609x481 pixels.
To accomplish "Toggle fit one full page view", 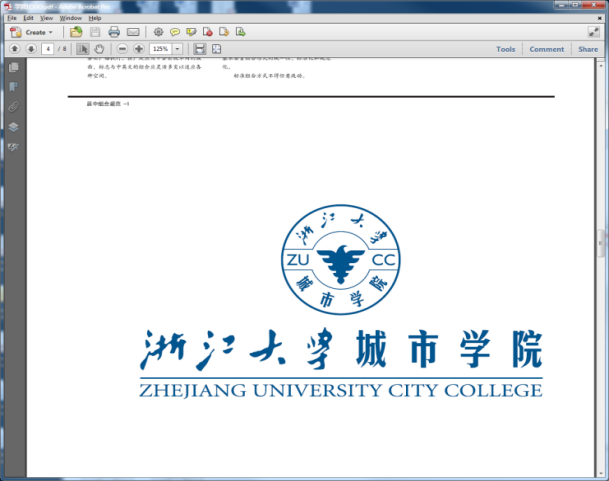I will click(216, 49).
